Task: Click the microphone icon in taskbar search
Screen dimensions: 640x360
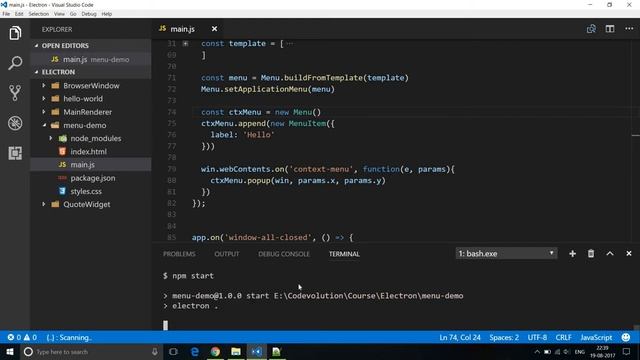Action: click(155, 352)
